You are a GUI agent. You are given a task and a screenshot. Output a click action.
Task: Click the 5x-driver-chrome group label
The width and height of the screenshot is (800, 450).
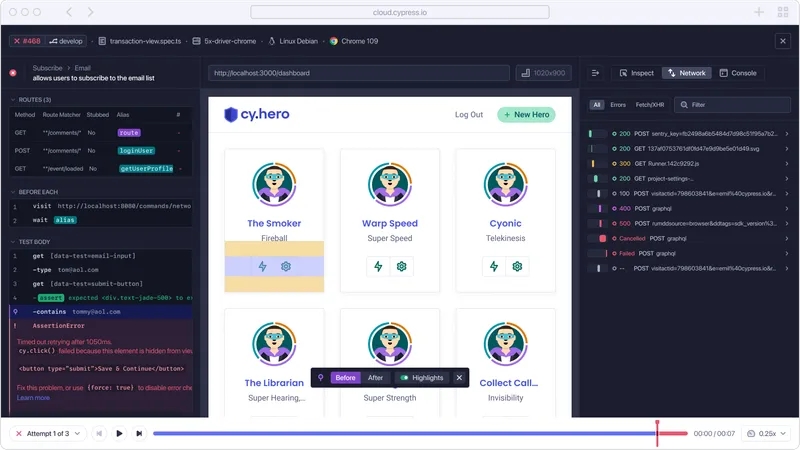click(x=224, y=41)
